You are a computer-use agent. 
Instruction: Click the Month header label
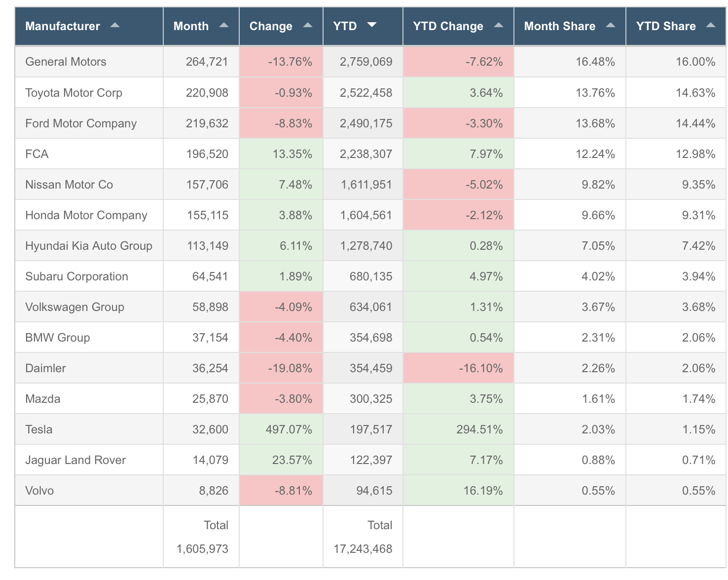pyautogui.click(x=191, y=26)
